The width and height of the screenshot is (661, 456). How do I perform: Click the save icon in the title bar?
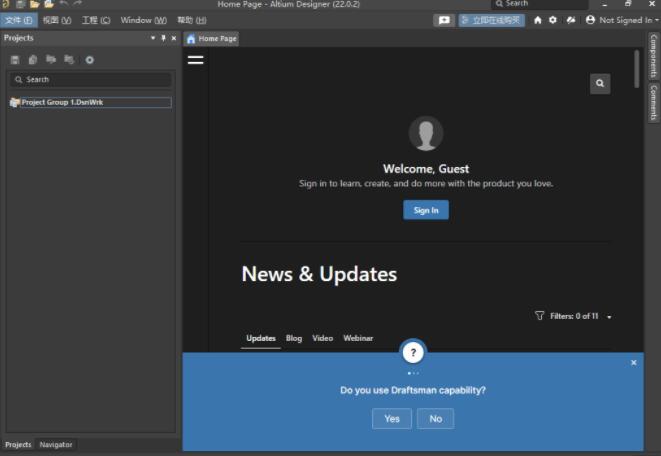[20, 4]
